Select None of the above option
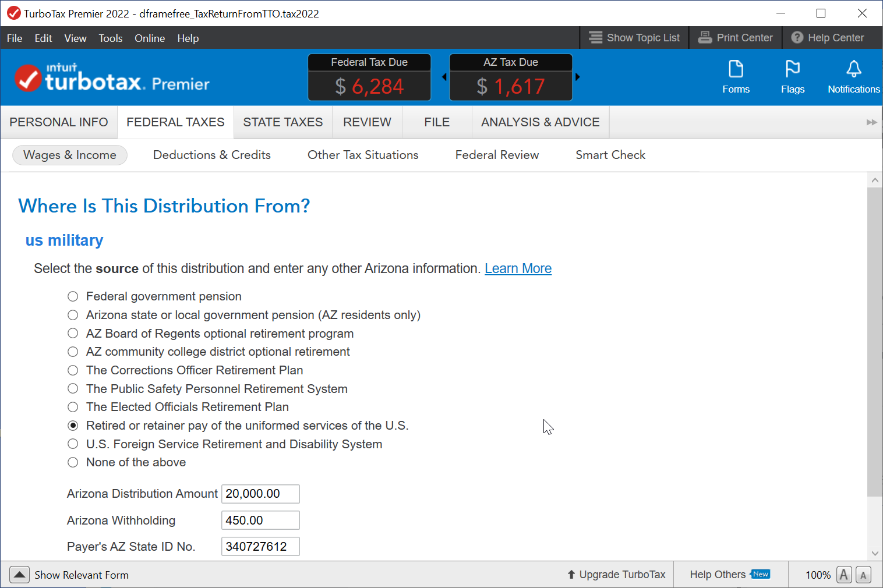The image size is (883, 588). [x=73, y=462]
